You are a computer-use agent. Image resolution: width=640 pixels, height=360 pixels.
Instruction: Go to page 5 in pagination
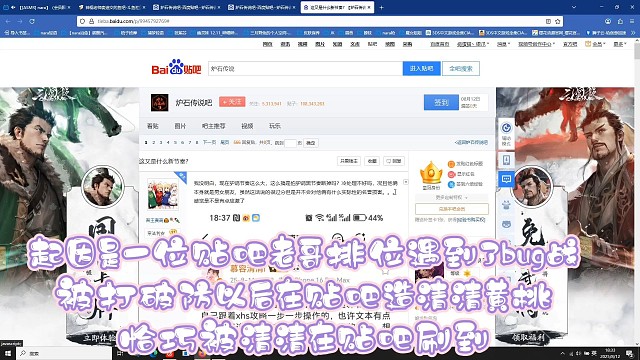coord(175,142)
